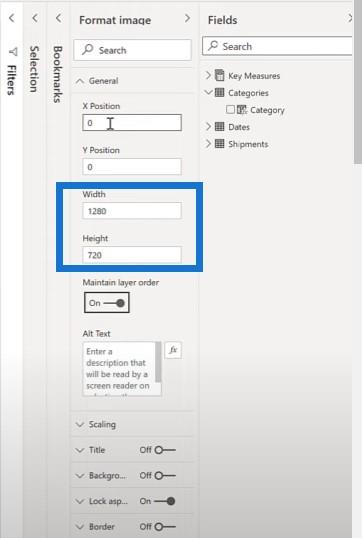Viewport: 362px width, 538px height.
Task: Select the Category field label
Action: [267, 110]
